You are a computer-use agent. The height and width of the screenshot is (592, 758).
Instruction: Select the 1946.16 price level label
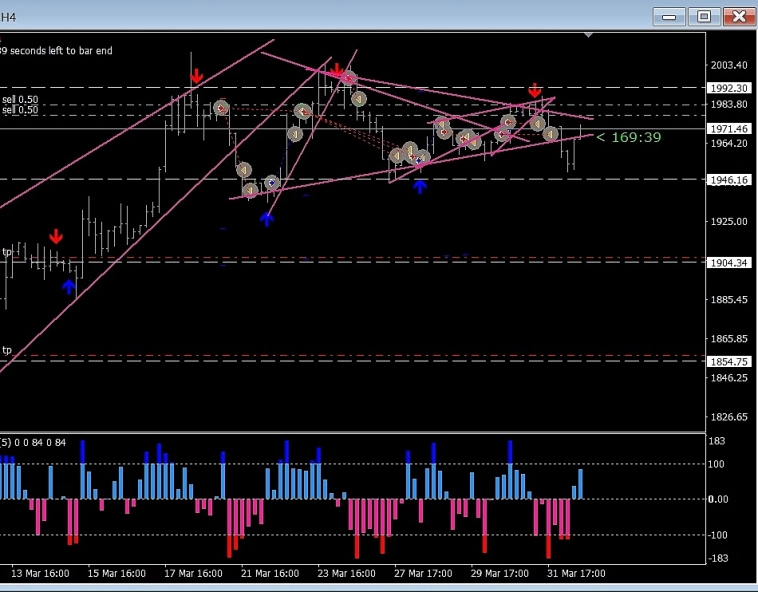tap(729, 180)
